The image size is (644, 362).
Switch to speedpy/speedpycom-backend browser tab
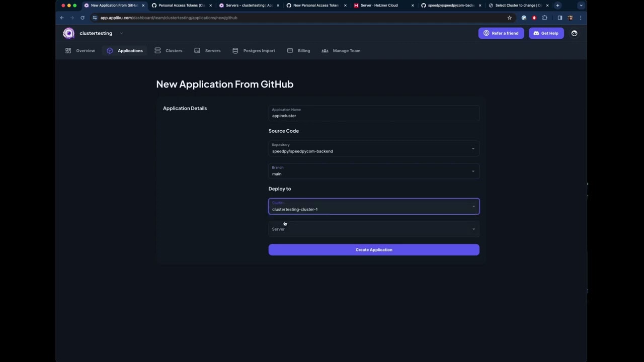[x=451, y=6]
